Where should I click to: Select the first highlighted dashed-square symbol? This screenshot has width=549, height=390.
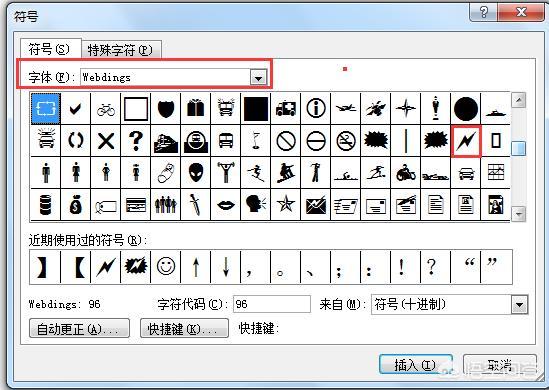[46, 109]
